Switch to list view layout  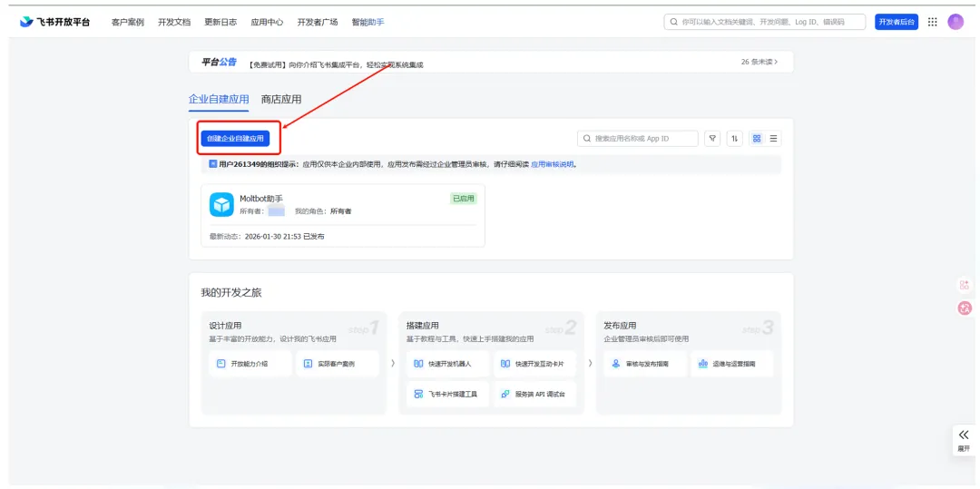[773, 139]
